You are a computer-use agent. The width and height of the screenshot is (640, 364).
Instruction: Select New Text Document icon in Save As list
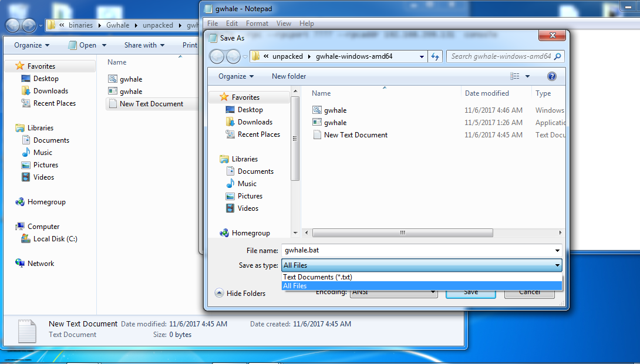(317, 134)
